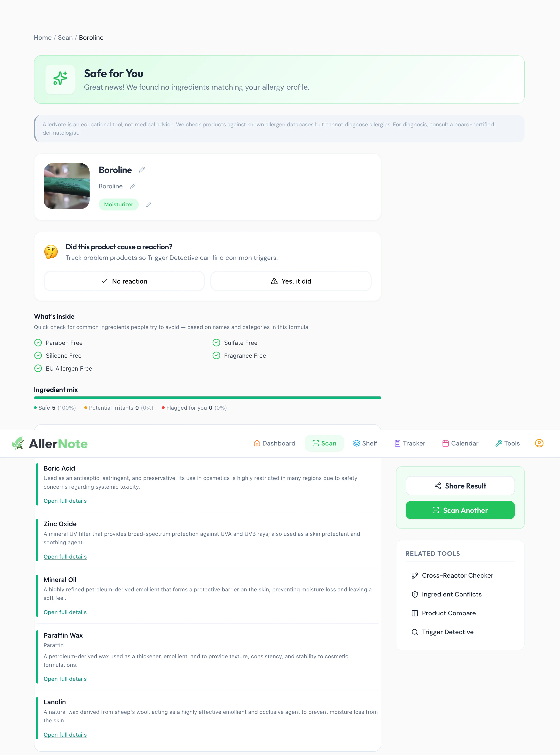The height and width of the screenshot is (755, 560).
Task: Edit the brand name with its pencil icon
Action: point(133,186)
